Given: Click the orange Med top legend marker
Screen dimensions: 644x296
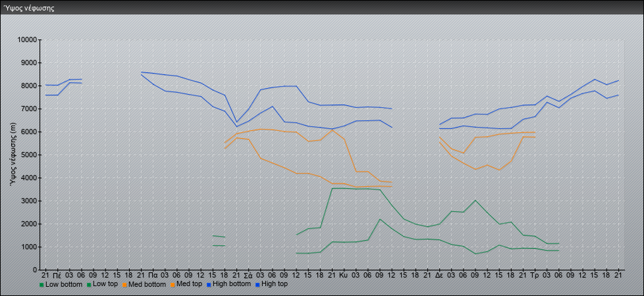Looking at the screenshot, I should tap(171, 285).
